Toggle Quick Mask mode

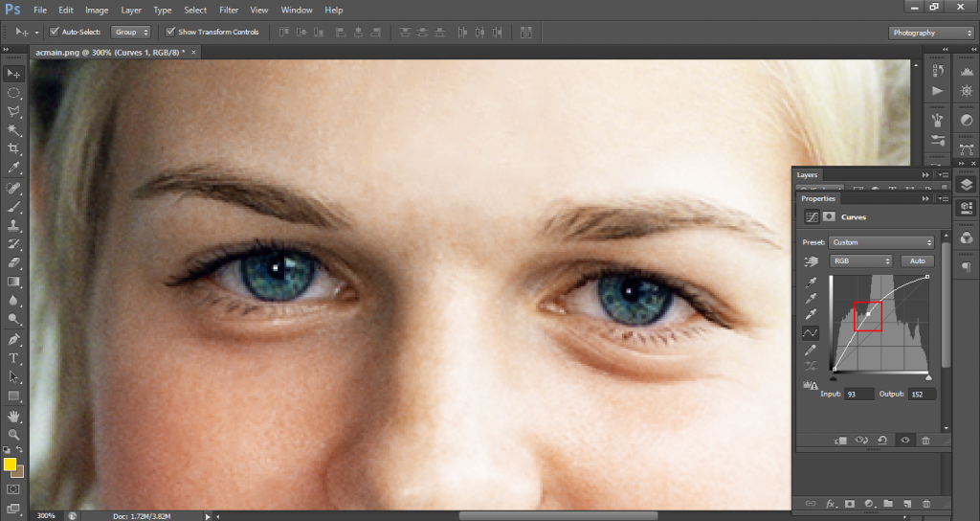coord(13,489)
